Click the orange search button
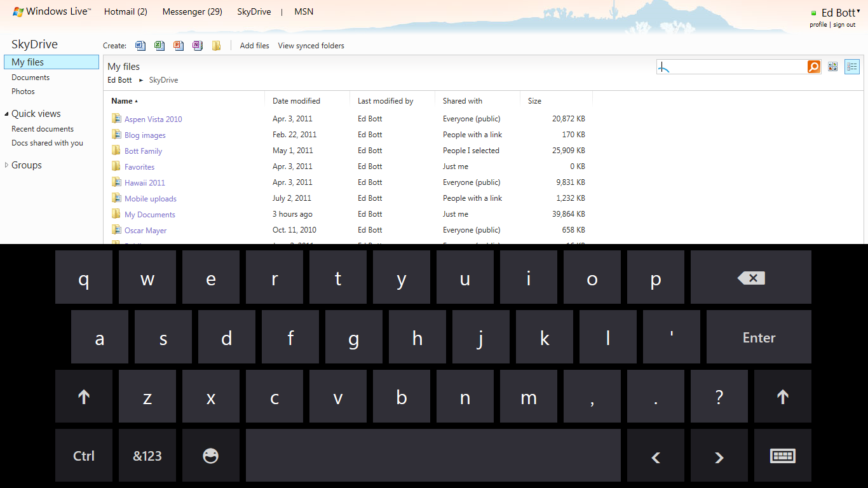This screenshot has width=868, height=488. pyautogui.click(x=814, y=67)
